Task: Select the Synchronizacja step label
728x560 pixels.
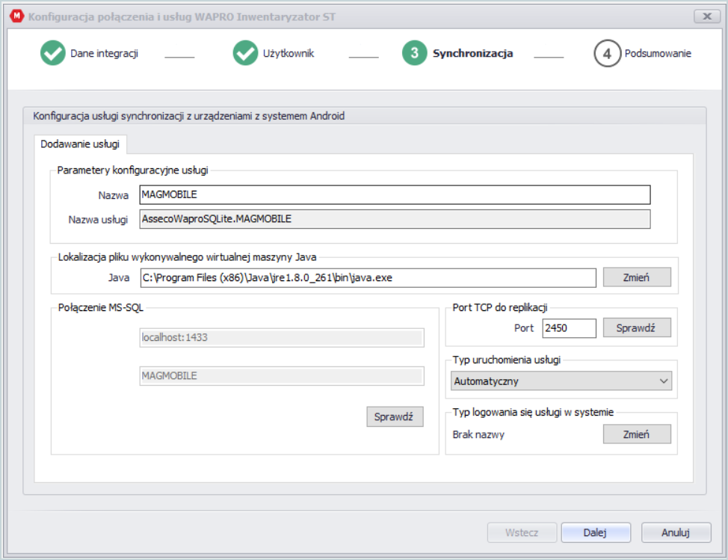Action: coord(472,53)
